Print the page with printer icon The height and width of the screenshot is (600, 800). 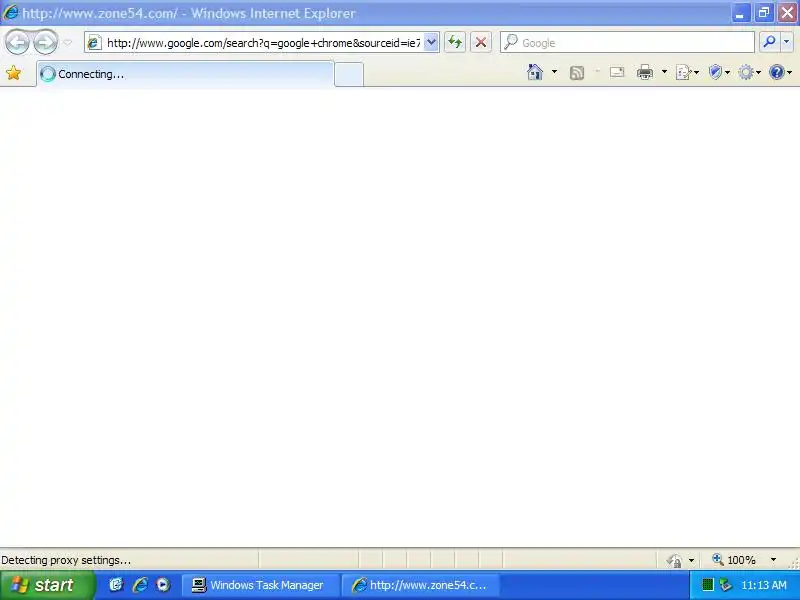645,72
